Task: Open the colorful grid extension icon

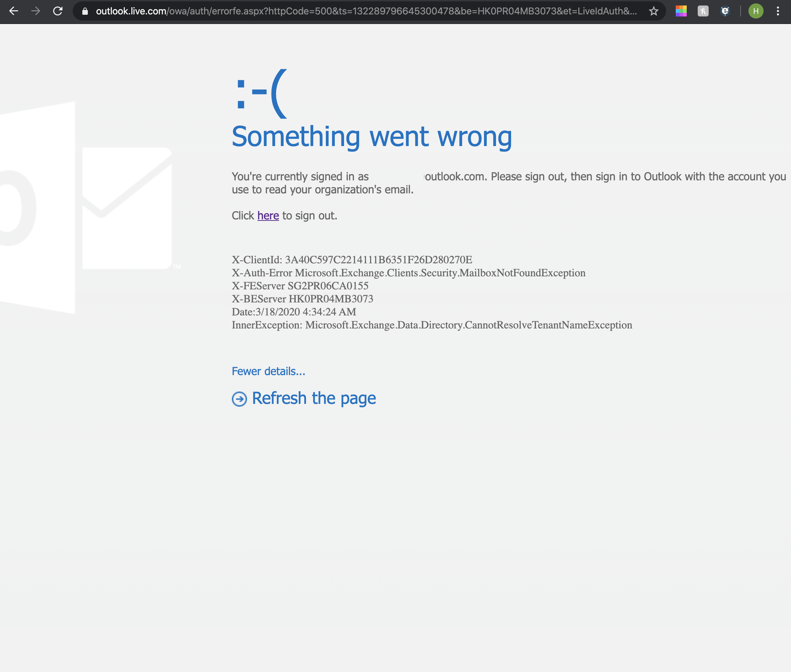Action: pos(681,11)
